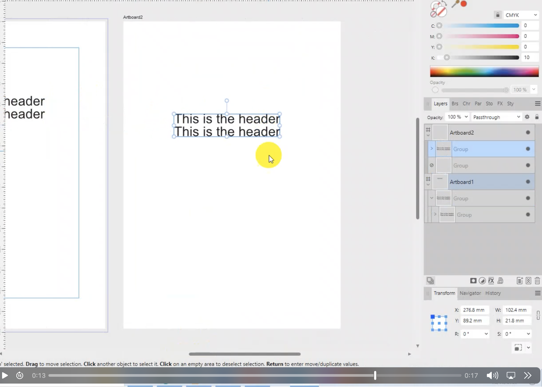Image resolution: width=542 pixels, height=392 pixels.
Task: Play the video with the play button
Action: click(5, 375)
